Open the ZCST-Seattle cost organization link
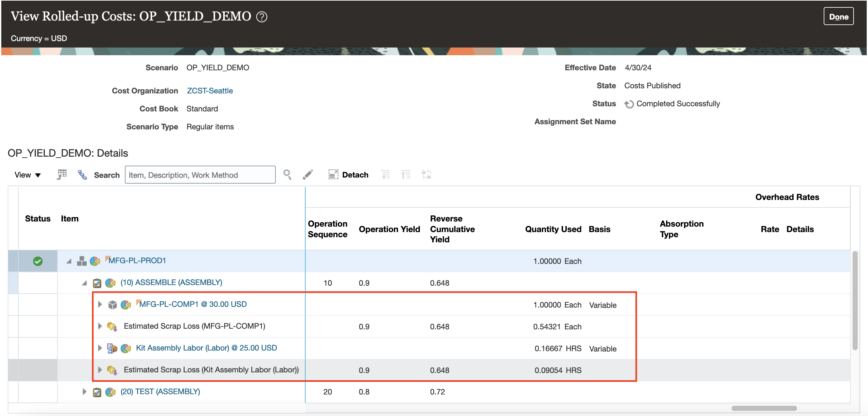The image size is (868, 416). pos(210,91)
